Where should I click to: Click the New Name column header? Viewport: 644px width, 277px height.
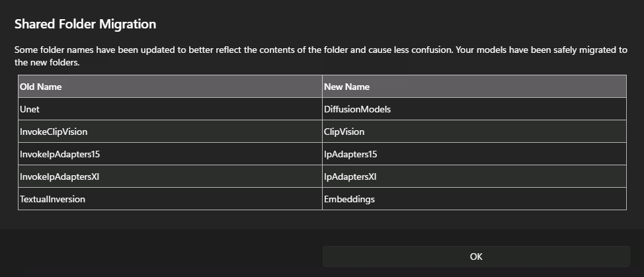click(346, 87)
